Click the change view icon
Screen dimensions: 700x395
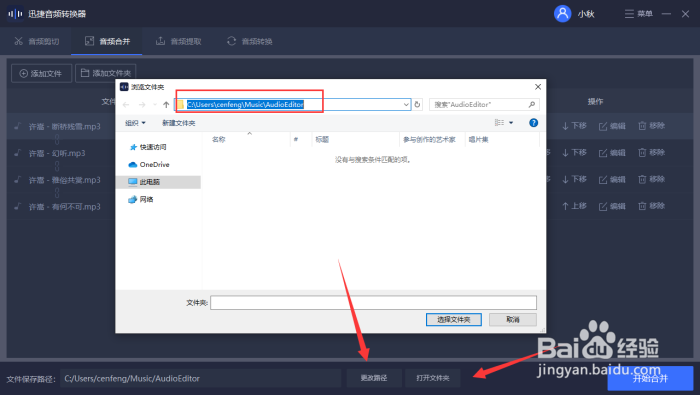(x=499, y=123)
